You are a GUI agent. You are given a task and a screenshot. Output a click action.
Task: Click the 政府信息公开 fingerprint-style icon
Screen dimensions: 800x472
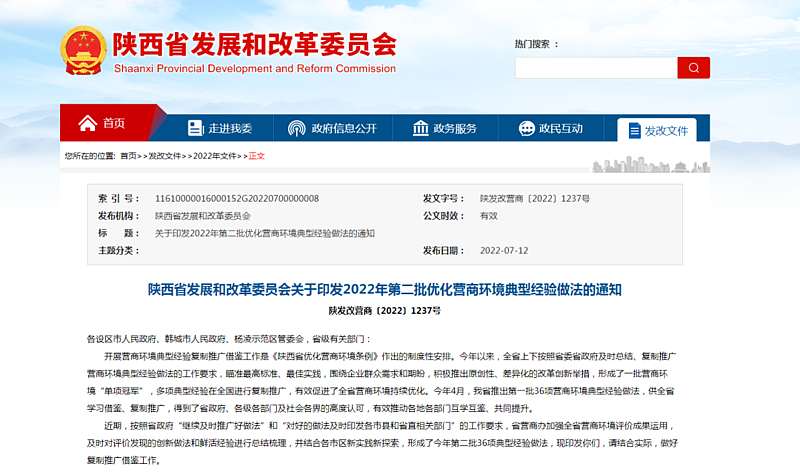[x=296, y=128]
